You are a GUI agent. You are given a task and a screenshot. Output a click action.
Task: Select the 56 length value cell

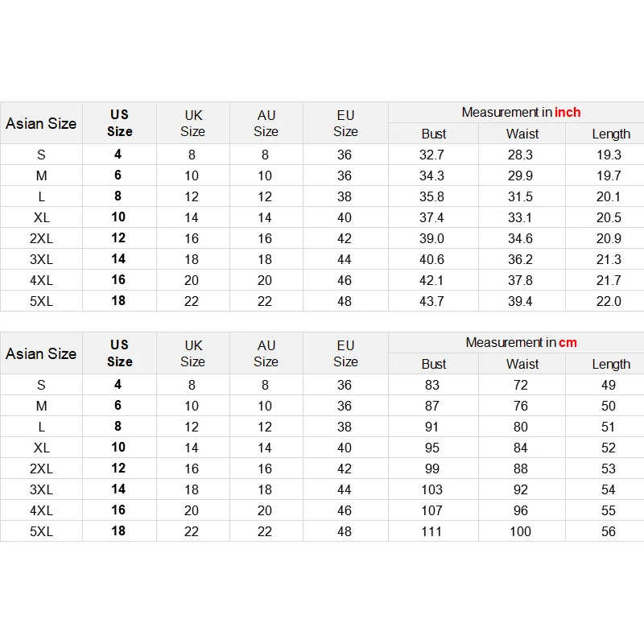click(608, 531)
